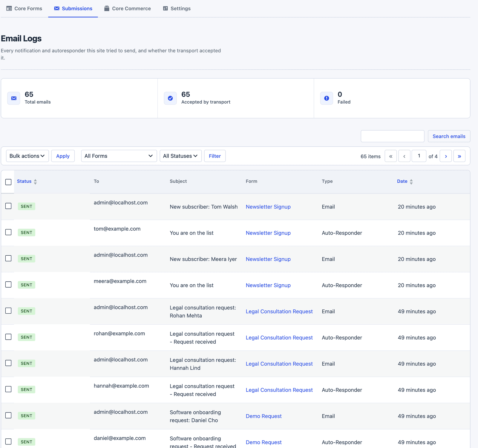Switch to the Settings tab

(x=177, y=8)
